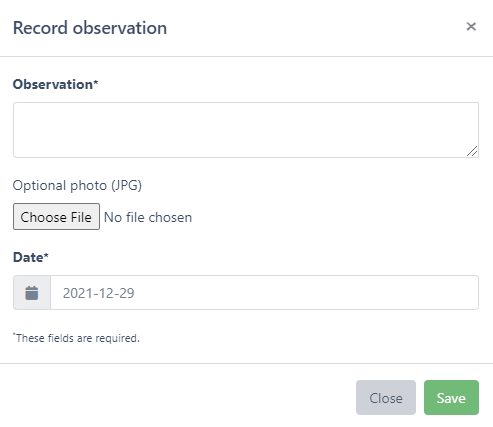Click the Observation field label
Viewport: 493px width, 427px height.
[55, 84]
